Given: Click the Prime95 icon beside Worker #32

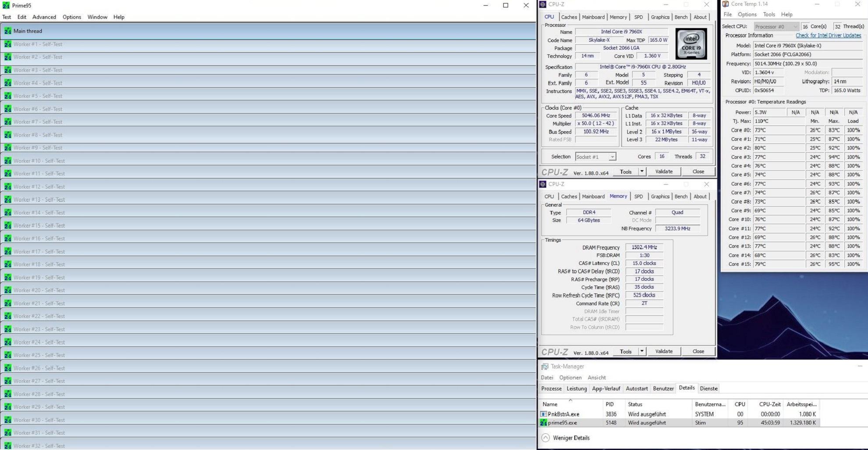Looking at the screenshot, I should point(7,446).
